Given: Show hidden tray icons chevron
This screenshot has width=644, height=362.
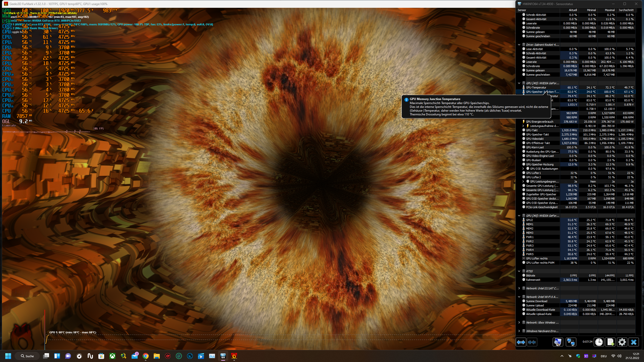Looking at the screenshot, I should point(562,356).
